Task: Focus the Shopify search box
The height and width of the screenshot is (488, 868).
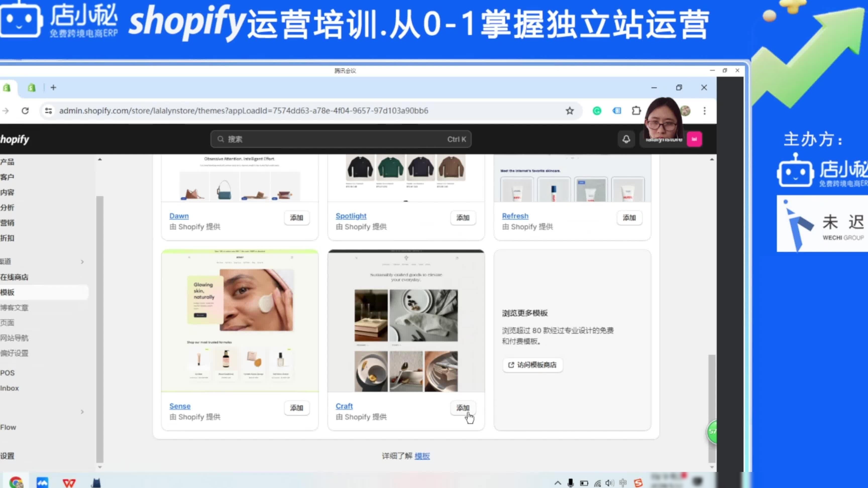Action: 341,139
